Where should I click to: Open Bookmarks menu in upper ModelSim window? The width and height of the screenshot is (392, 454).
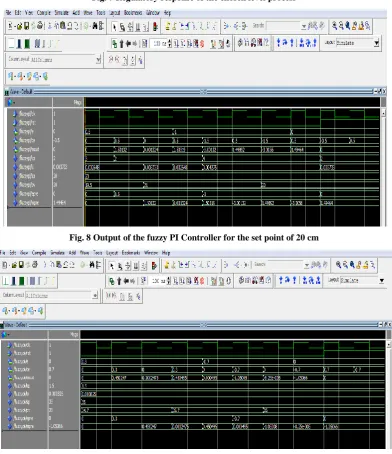[133, 13]
